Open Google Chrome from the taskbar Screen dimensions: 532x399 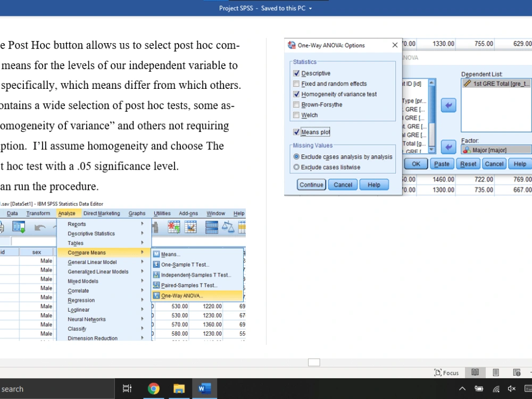point(153,388)
